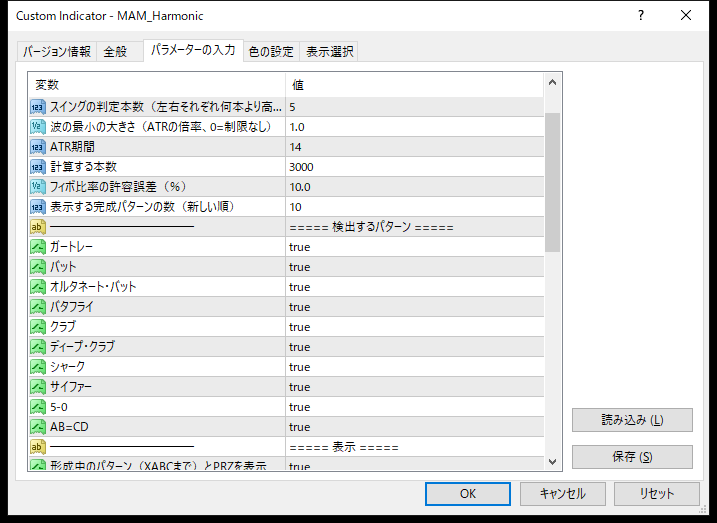
Task: Select the ATR期間 variable name
Action: [72, 147]
